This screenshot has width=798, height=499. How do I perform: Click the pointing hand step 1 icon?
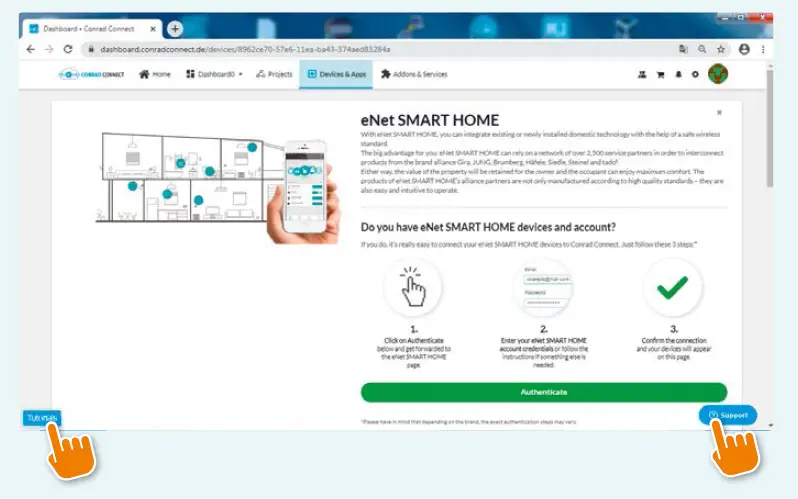pyautogui.click(x=413, y=288)
